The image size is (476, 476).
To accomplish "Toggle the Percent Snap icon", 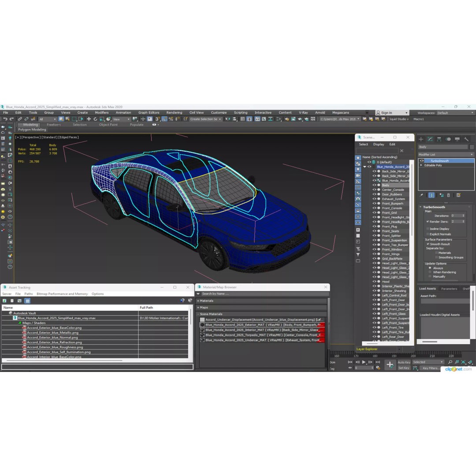I will click(x=171, y=119).
